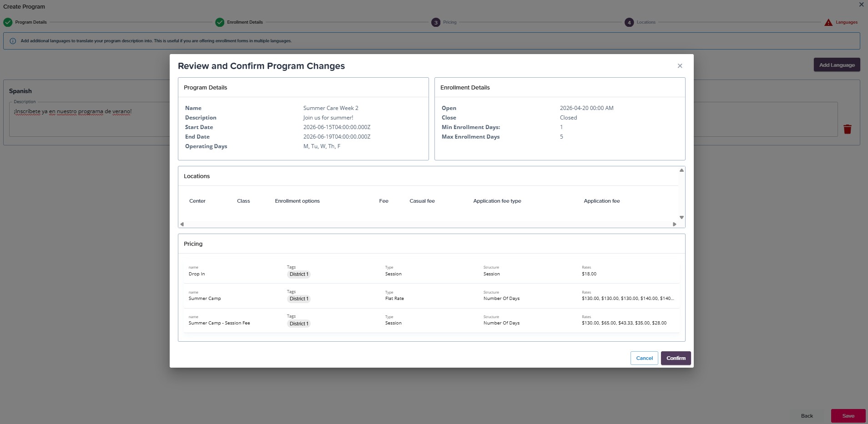The image size is (868, 424).
Task: Click the Enrollment Details checkmark step
Action: pyautogui.click(x=220, y=22)
